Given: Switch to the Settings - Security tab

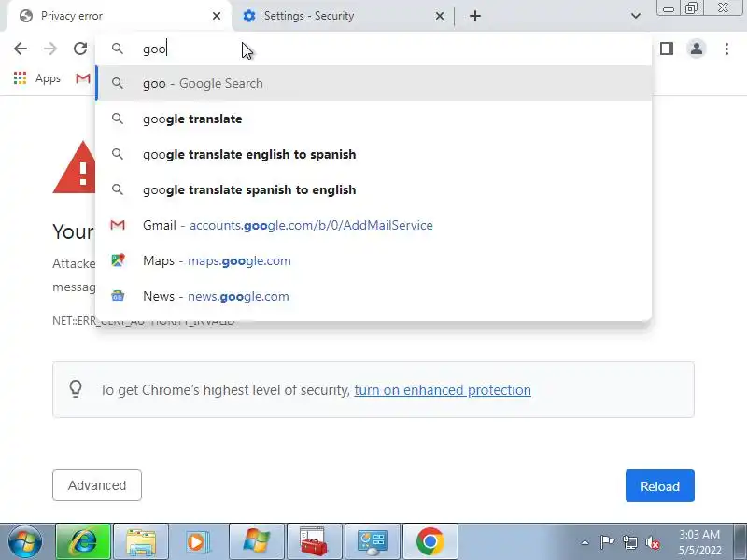Looking at the screenshot, I should (342, 16).
